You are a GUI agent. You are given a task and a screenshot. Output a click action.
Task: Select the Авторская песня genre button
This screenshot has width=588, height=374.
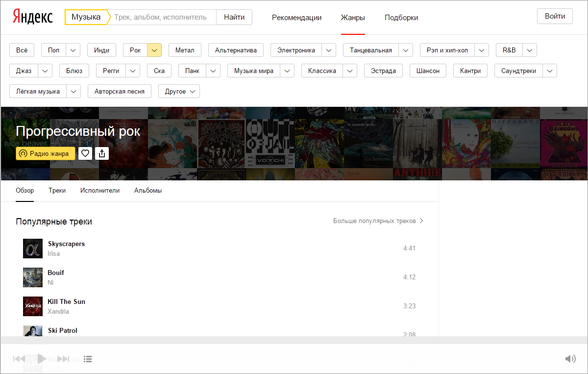(x=120, y=91)
